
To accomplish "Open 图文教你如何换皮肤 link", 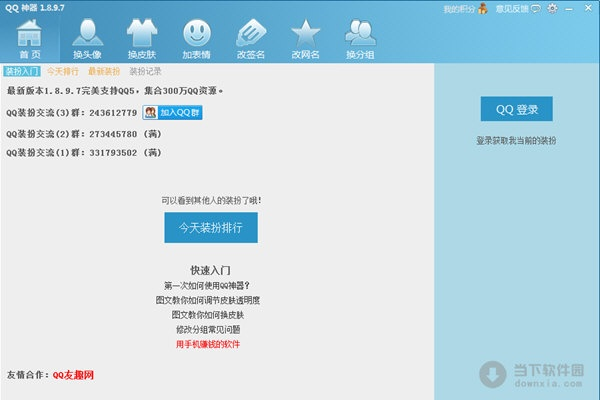I will point(208,315).
